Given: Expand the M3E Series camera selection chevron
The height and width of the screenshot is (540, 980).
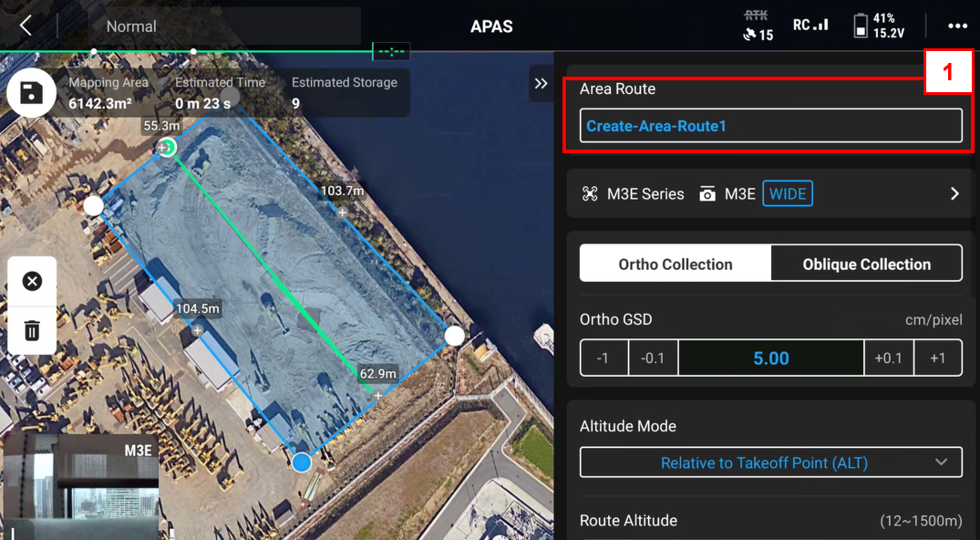Looking at the screenshot, I should click(954, 194).
